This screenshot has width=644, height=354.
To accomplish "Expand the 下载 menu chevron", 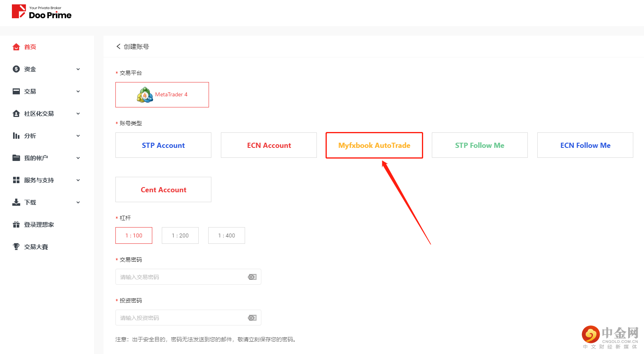I will point(78,202).
